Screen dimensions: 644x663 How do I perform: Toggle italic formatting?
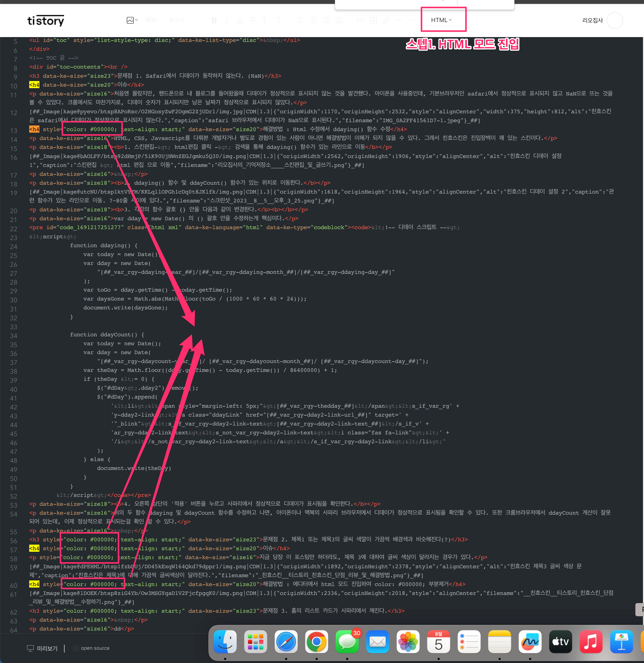point(227,20)
